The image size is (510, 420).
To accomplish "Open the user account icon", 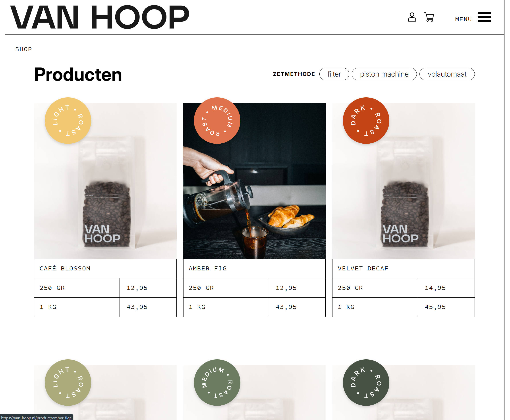I will click(x=412, y=17).
